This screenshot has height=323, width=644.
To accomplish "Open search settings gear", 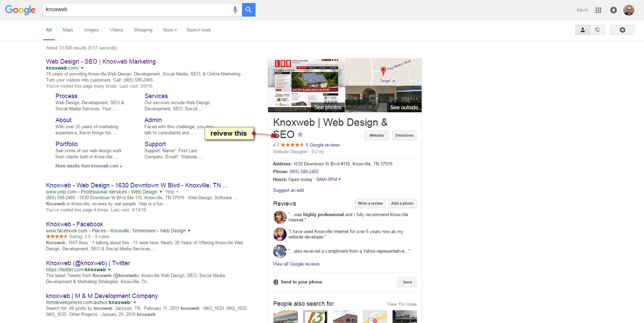I will [x=622, y=30].
